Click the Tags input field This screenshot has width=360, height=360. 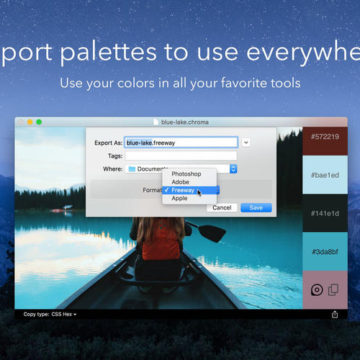point(181,156)
